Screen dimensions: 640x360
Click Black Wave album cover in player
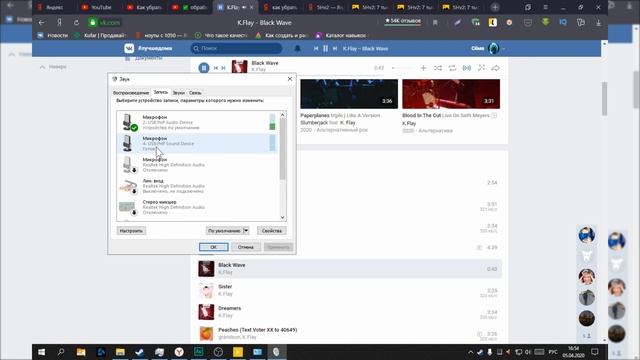pyautogui.click(x=239, y=67)
